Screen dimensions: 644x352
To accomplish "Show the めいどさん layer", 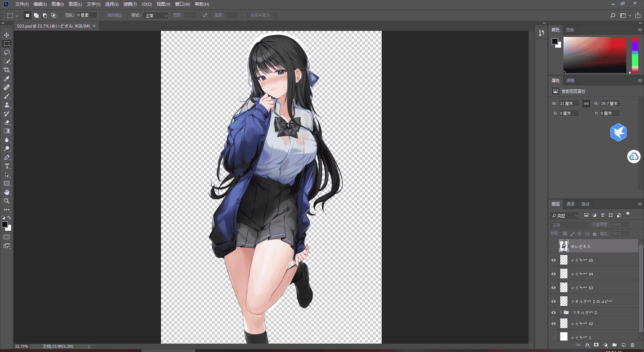I will tap(553, 246).
